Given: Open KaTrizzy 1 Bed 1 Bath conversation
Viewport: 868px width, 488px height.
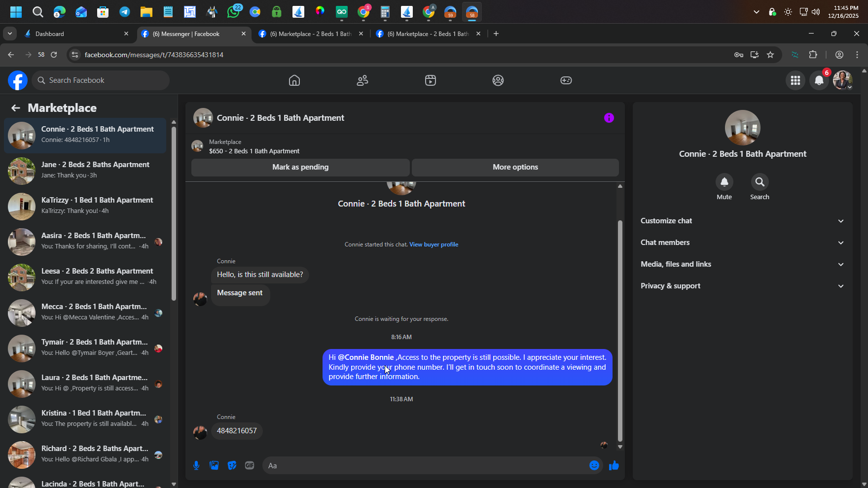Looking at the screenshot, I should [x=85, y=206].
